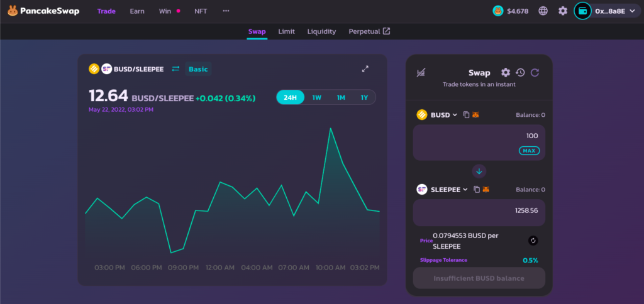The width and height of the screenshot is (644, 304).
Task: Open global settings gear in header
Action: coord(563,11)
